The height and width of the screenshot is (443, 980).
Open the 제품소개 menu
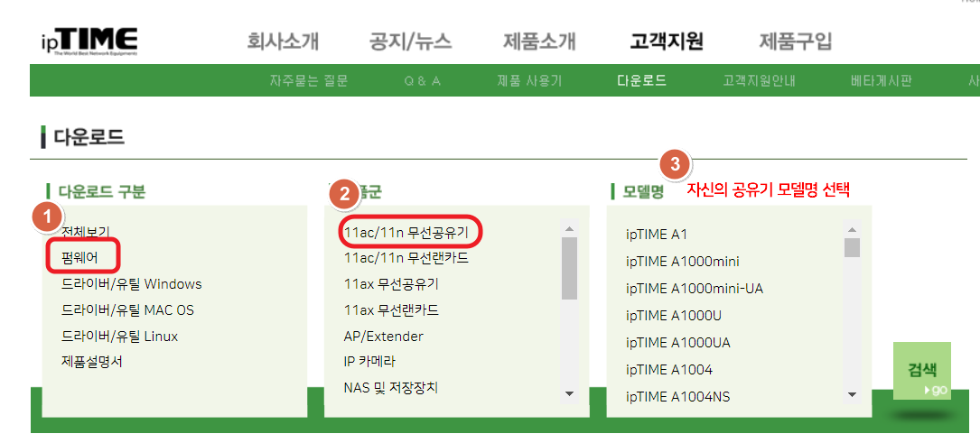[539, 42]
